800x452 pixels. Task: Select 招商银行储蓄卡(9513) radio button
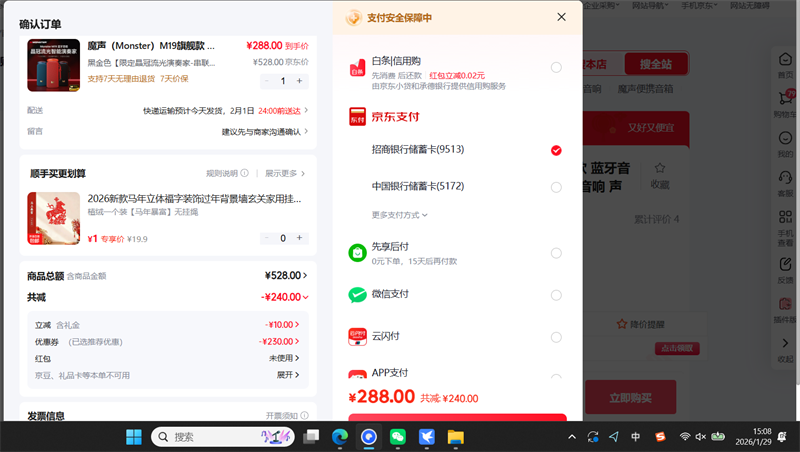click(556, 150)
